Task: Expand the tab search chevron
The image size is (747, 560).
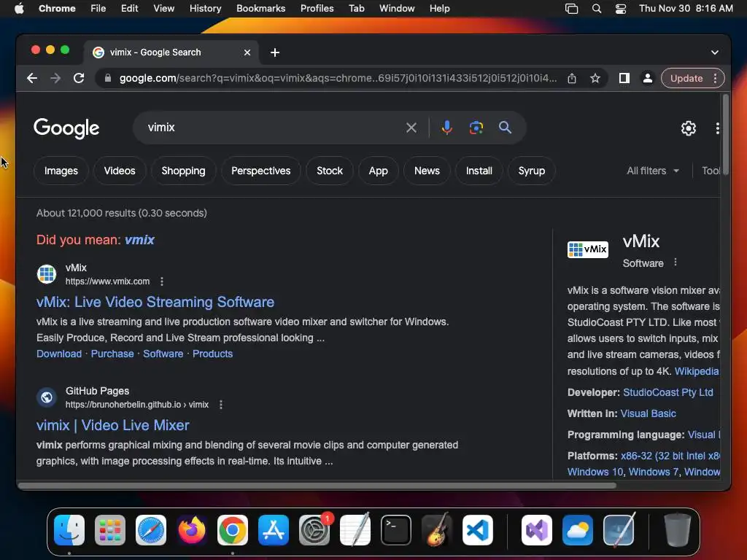Action: (x=715, y=52)
